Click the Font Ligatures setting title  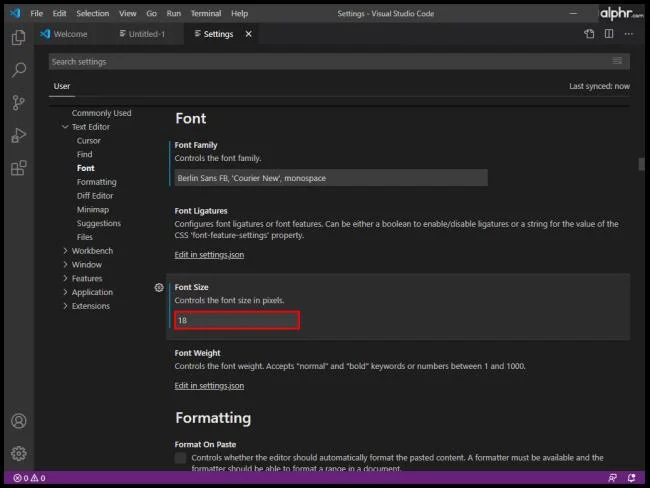[201, 211]
